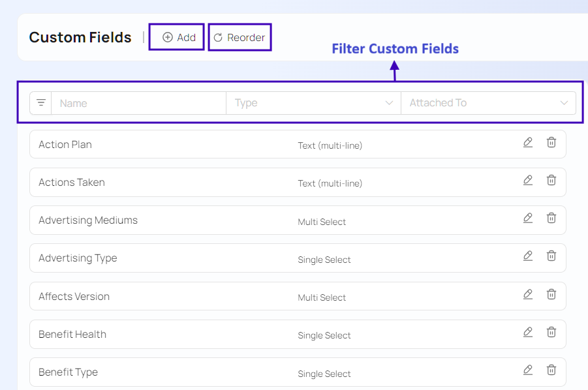Delete the Action Plan custom field
This screenshot has height=390, width=588.
click(x=551, y=142)
